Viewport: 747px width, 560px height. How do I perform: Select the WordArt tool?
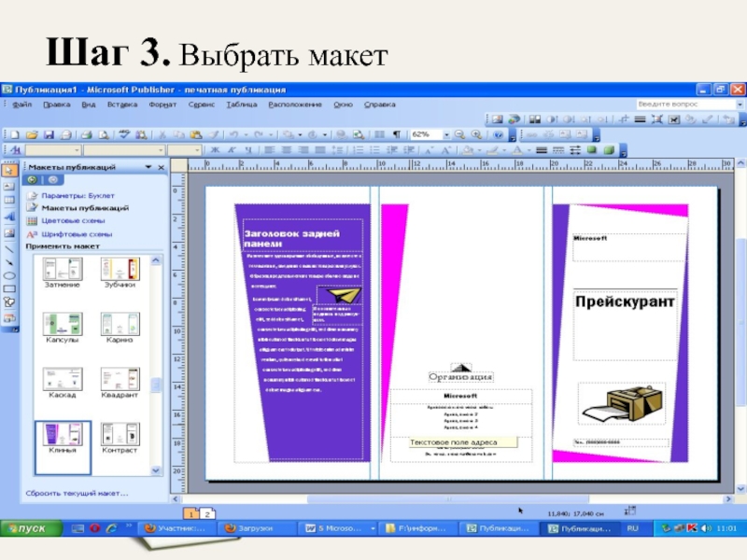click(x=9, y=217)
